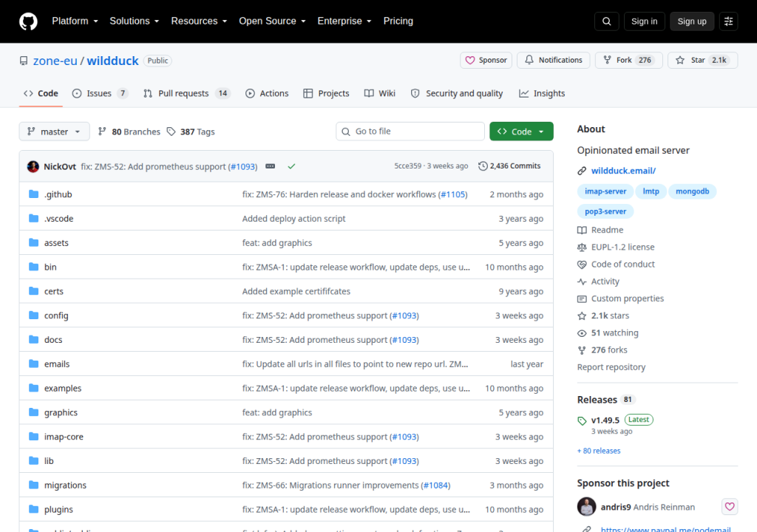Open the Resources dropdown menu
The height and width of the screenshot is (532, 757).
(199, 21)
